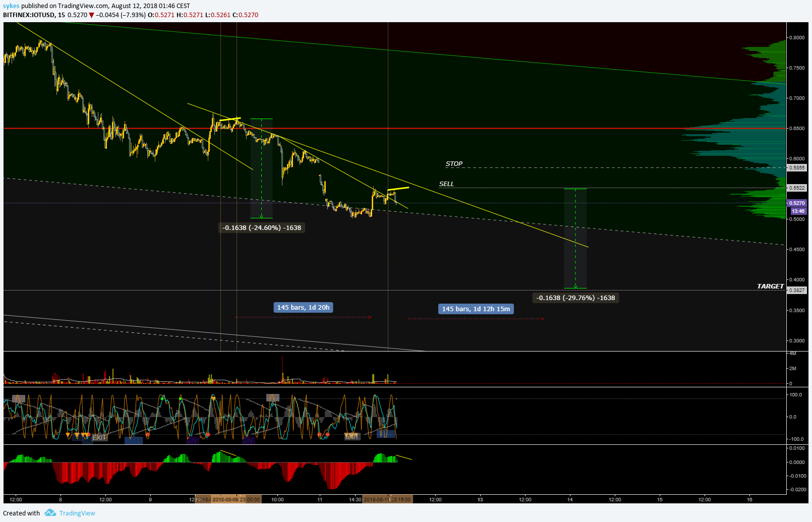Click the 2M volume axis label

793,369
